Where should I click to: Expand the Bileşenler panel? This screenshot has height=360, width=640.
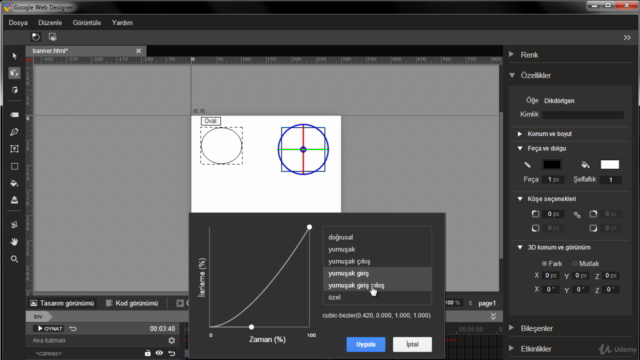tap(511, 328)
